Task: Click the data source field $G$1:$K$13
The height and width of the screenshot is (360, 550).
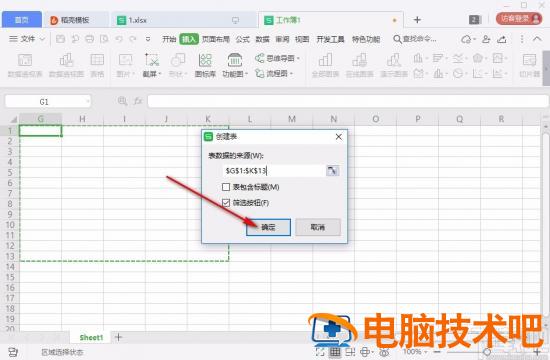Action: click(x=274, y=171)
